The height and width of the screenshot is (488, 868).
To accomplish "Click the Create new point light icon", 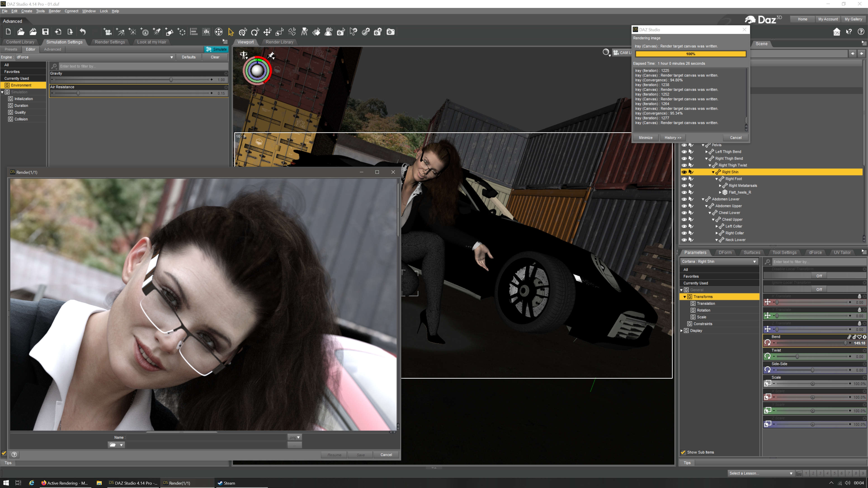I will [132, 32].
